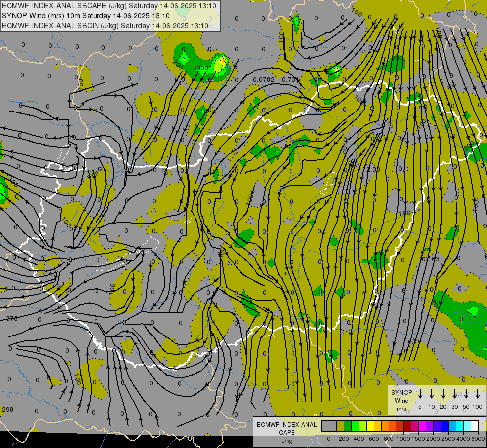Viewport: 487px width, 448px height.
Task: Click the '0.0782' value on the map
Action: [x=264, y=80]
